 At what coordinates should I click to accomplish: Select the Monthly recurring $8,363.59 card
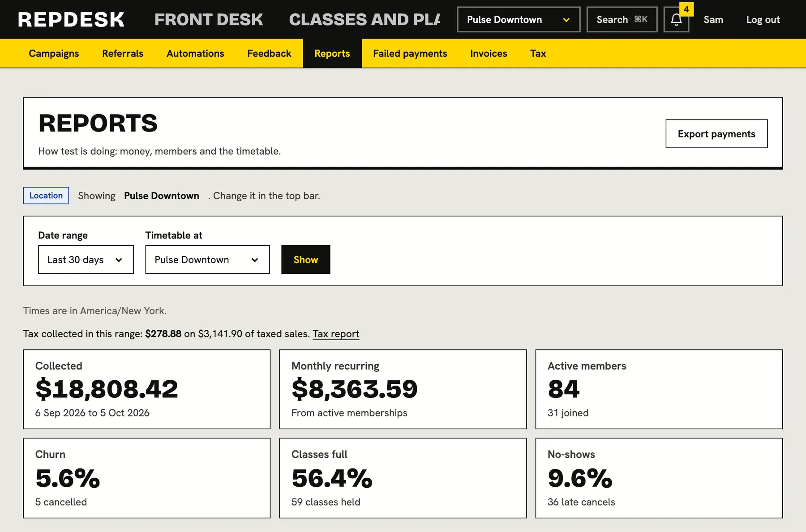[x=403, y=389]
